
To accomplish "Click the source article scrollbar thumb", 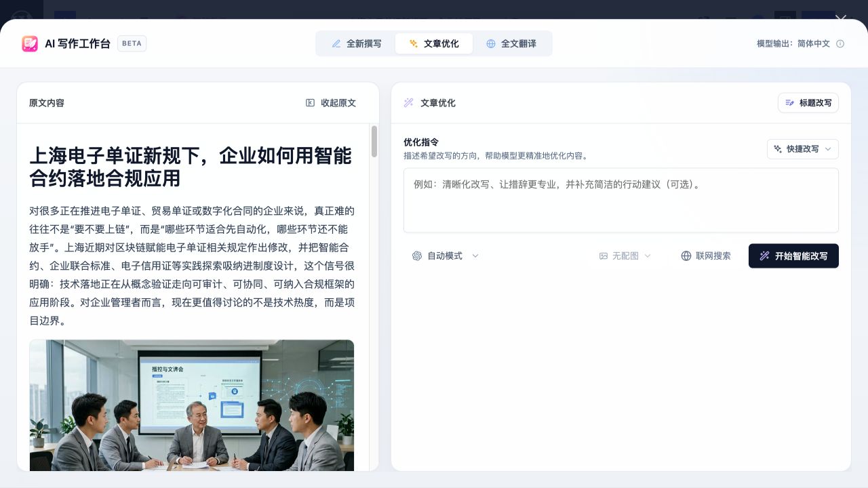I will pyautogui.click(x=374, y=142).
